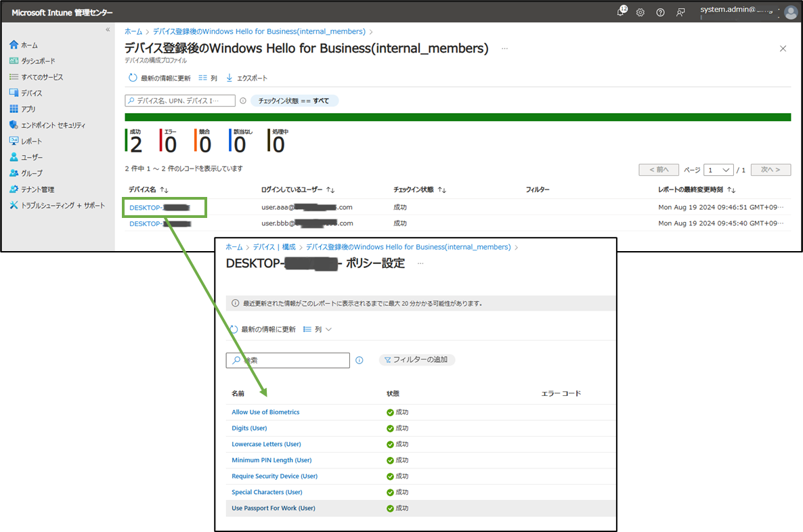Click the Apps grid icon
The image size is (803, 532).
point(14,108)
